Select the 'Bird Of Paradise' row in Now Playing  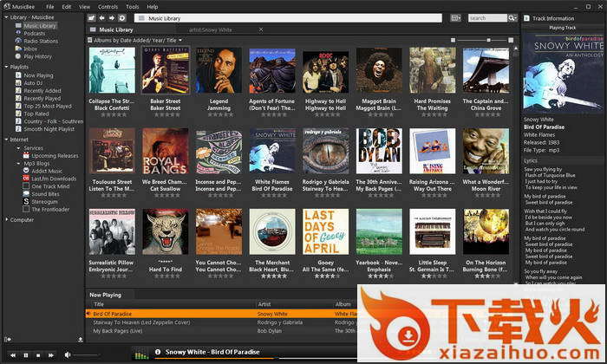click(x=221, y=314)
